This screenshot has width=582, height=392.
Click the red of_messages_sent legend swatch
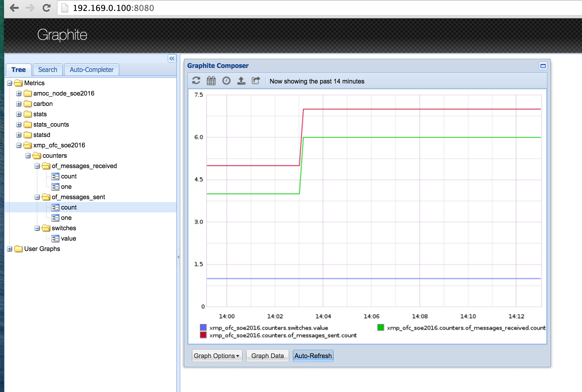[203, 335]
